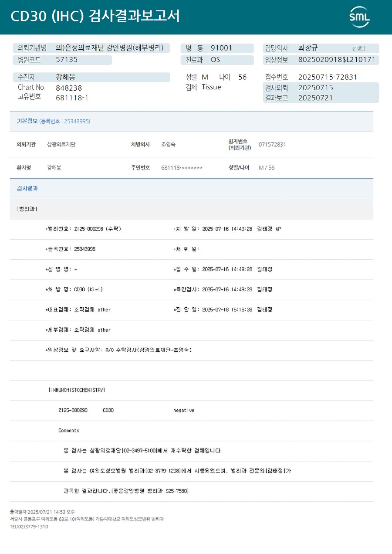
Task: Click the pathology number ZI25-000298 (수탁)
Action: [98, 229]
